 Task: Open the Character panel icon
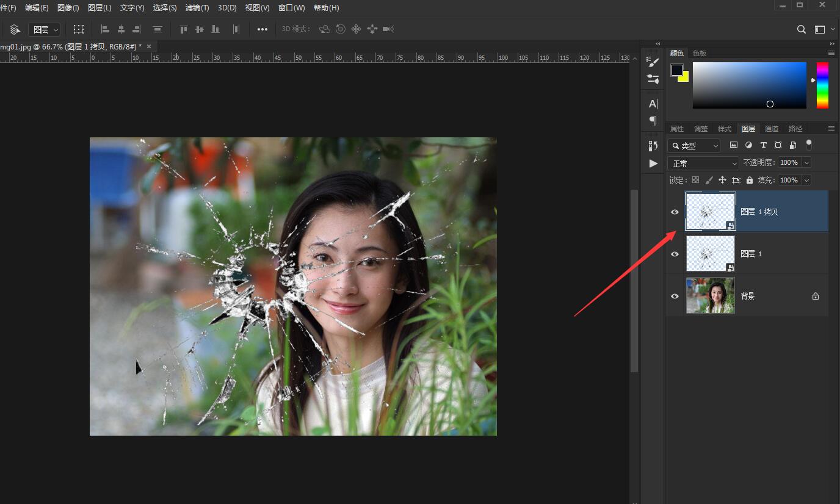click(x=653, y=104)
